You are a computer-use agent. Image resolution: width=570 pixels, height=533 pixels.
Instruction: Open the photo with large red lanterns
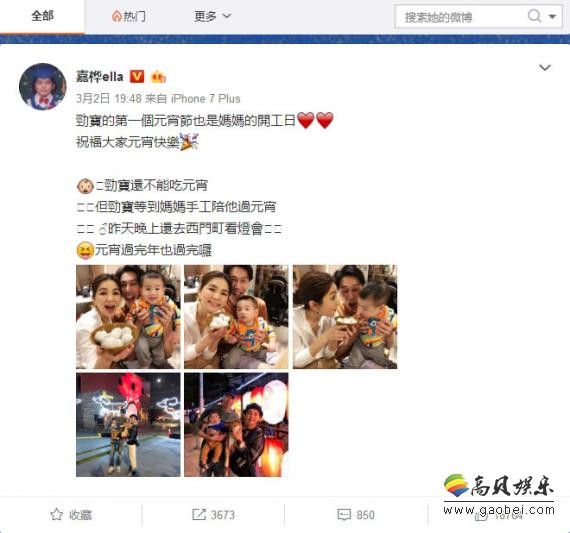pyautogui.click(x=236, y=425)
